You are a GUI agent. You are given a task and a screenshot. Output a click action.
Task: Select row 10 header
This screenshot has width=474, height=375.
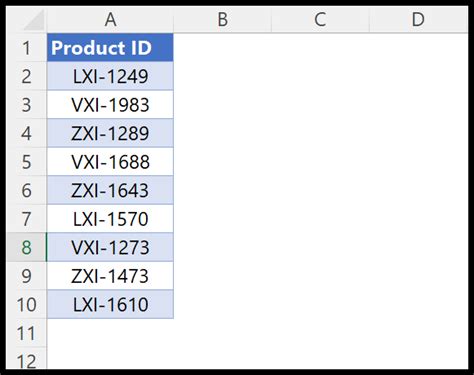coord(26,304)
